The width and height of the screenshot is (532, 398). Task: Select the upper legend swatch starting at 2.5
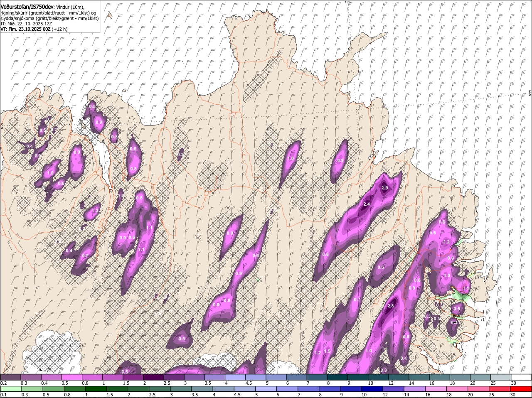[x=174, y=377]
